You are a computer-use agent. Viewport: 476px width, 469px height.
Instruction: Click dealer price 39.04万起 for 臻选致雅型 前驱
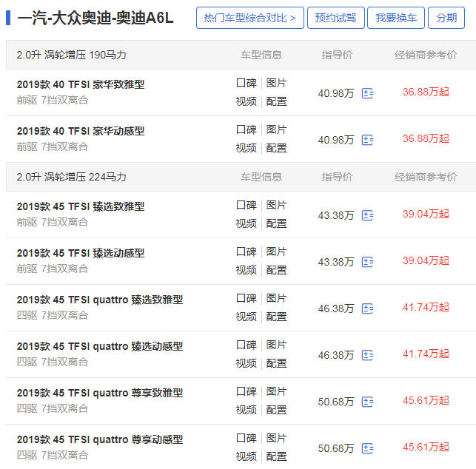426,215
